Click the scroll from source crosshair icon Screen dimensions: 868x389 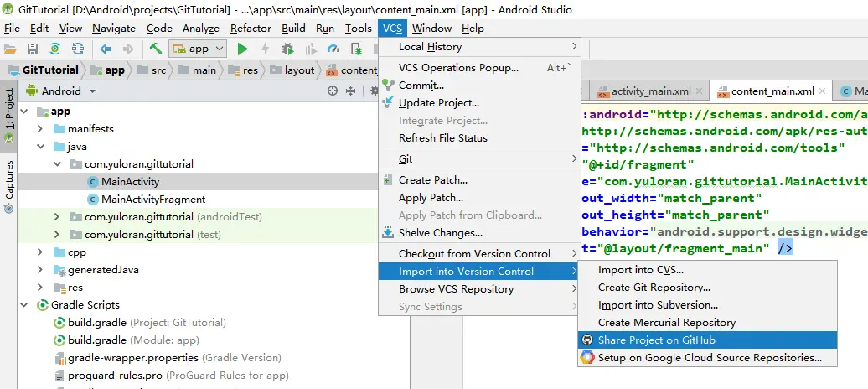point(332,91)
